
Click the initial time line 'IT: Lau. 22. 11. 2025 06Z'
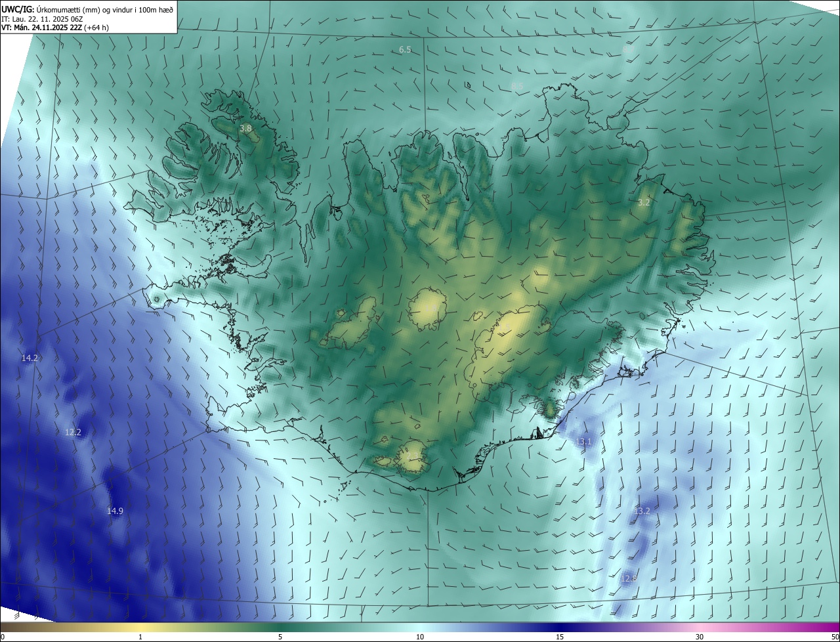(43, 19)
